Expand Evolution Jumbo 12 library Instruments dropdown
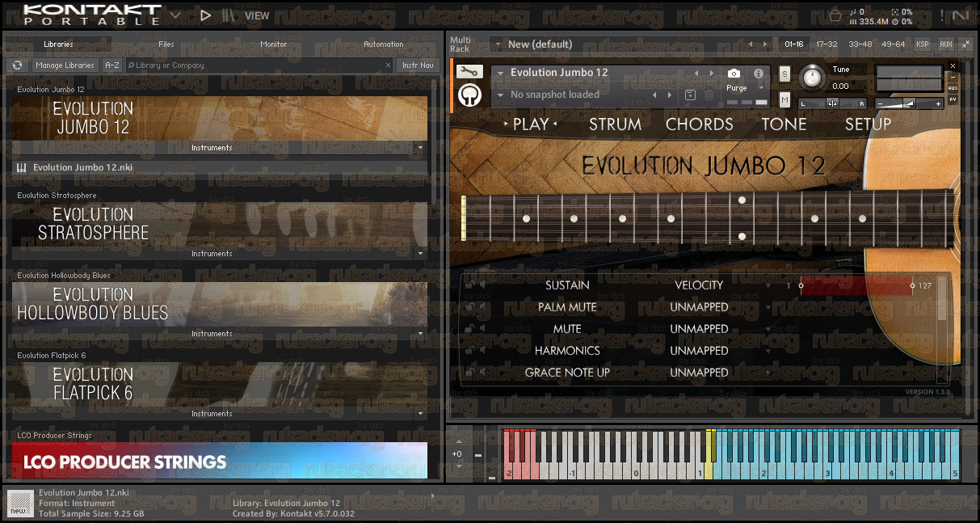The height and width of the screenshot is (523, 980). coord(418,148)
